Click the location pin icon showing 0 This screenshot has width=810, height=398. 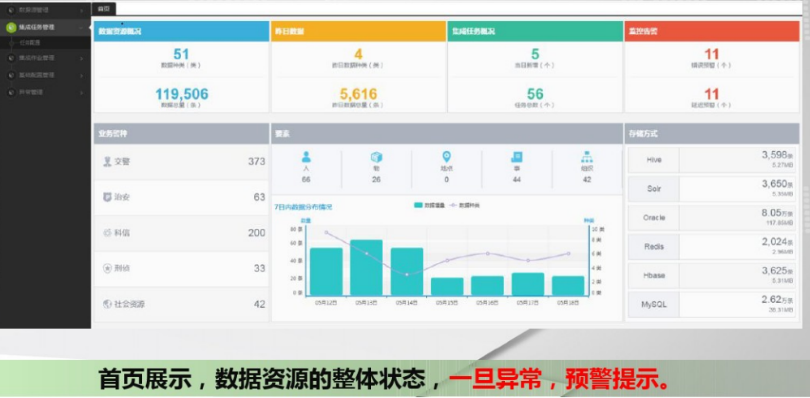tap(446, 157)
